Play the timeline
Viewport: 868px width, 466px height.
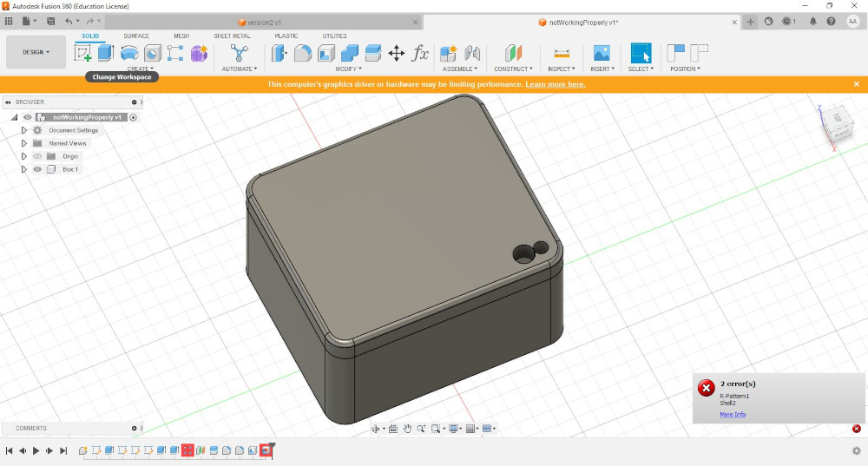36,450
